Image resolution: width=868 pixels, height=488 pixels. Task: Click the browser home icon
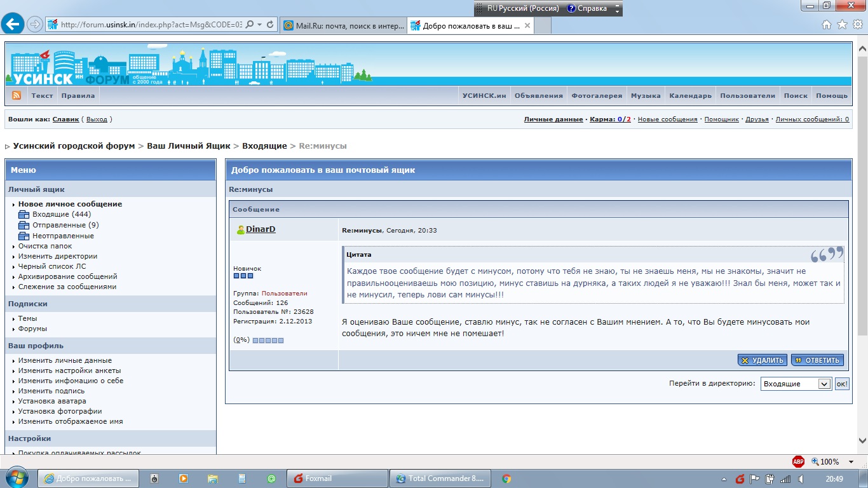coord(827,25)
